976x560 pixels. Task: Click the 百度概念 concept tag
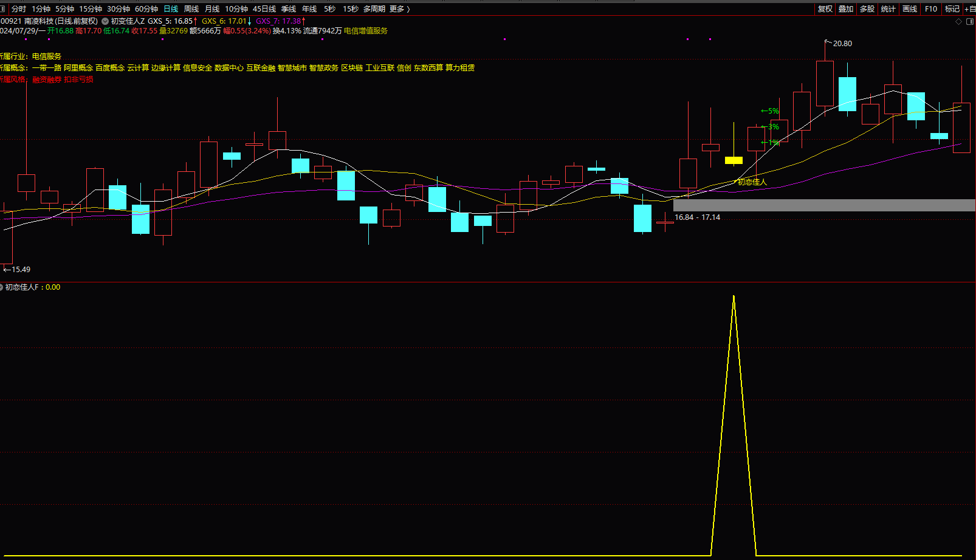[x=110, y=68]
